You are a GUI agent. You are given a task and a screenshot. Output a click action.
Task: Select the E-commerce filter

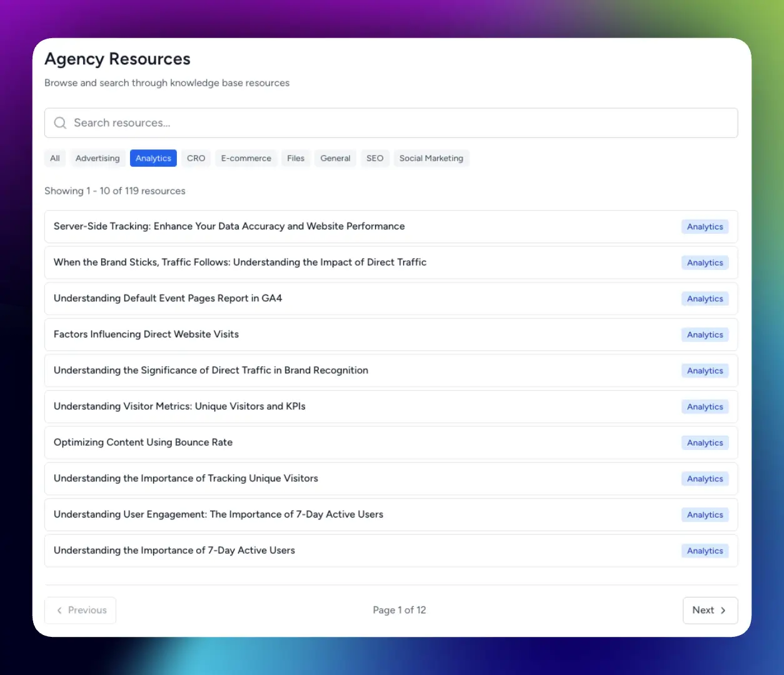[246, 158]
